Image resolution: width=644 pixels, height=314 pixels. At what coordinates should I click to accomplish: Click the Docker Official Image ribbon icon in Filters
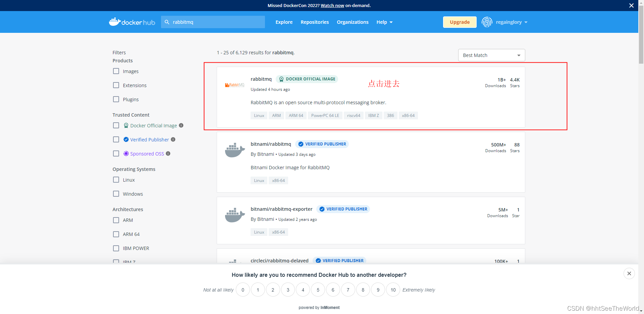point(126,125)
